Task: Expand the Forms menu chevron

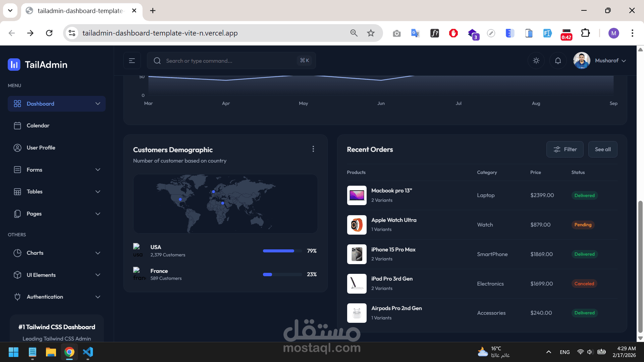Action: (98, 170)
